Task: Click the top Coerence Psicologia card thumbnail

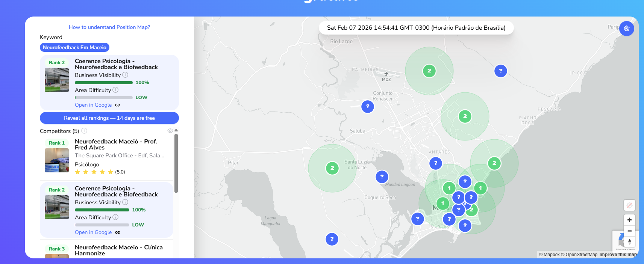Action: click(x=57, y=80)
